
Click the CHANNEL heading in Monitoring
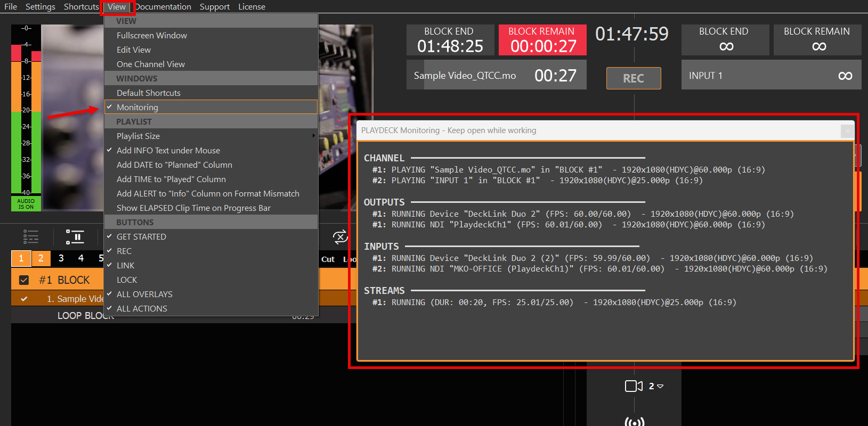click(384, 158)
